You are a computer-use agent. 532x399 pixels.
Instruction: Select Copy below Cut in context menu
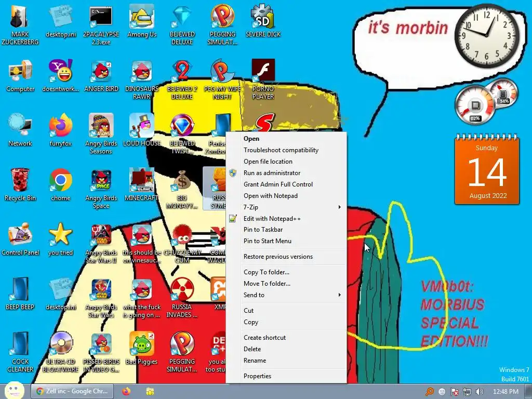pyautogui.click(x=286, y=322)
